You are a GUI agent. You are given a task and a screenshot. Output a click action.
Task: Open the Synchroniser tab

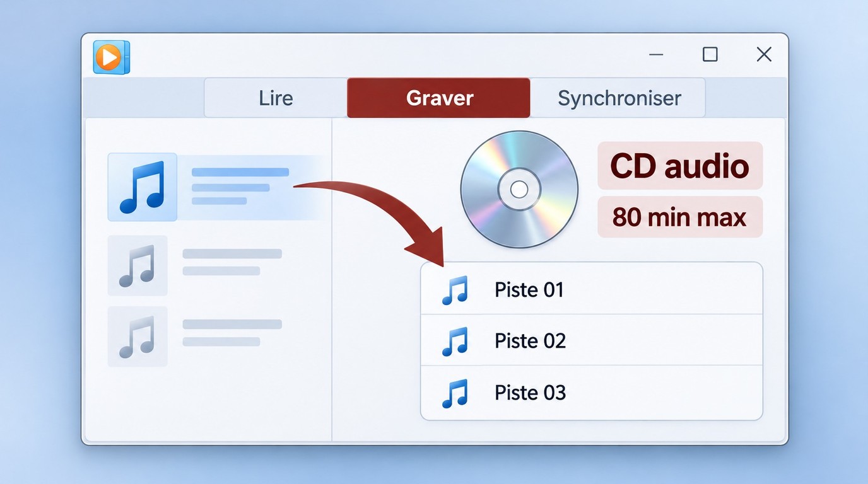618,98
